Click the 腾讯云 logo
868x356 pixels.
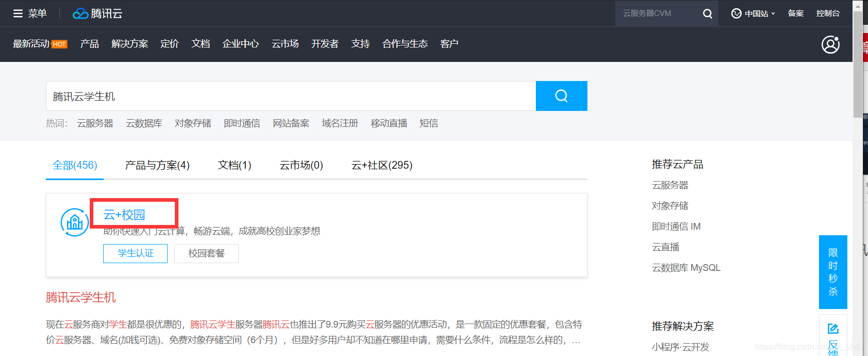point(97,13)
